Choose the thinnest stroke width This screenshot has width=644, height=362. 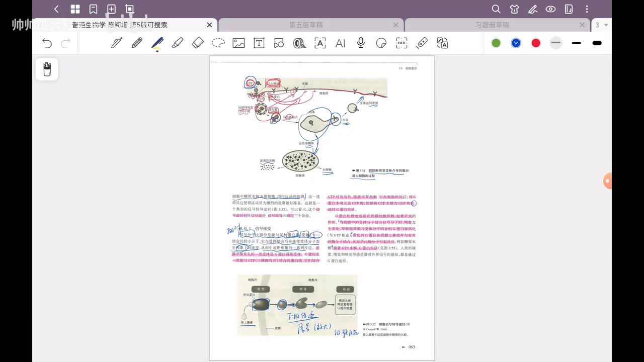tap(556, 43)
